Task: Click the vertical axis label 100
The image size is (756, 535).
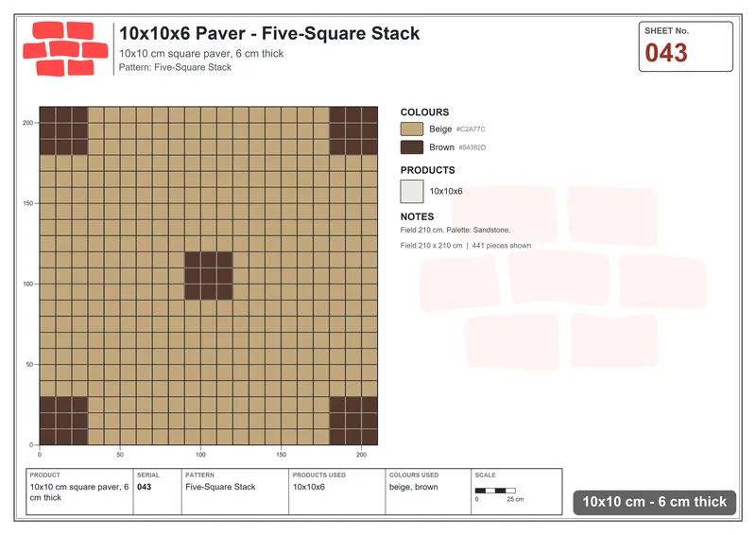Action: tap(28, 285)
